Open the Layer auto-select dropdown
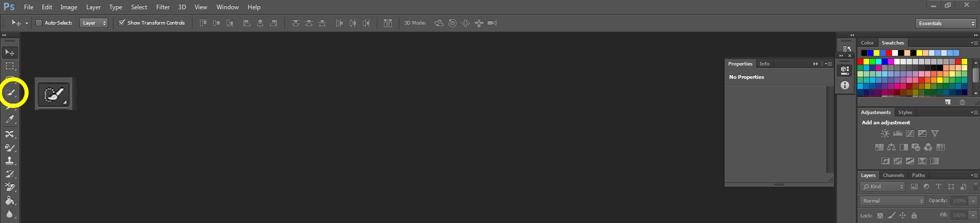The width and height of the screenshot is (980, 223). click(x=93, y=23)
